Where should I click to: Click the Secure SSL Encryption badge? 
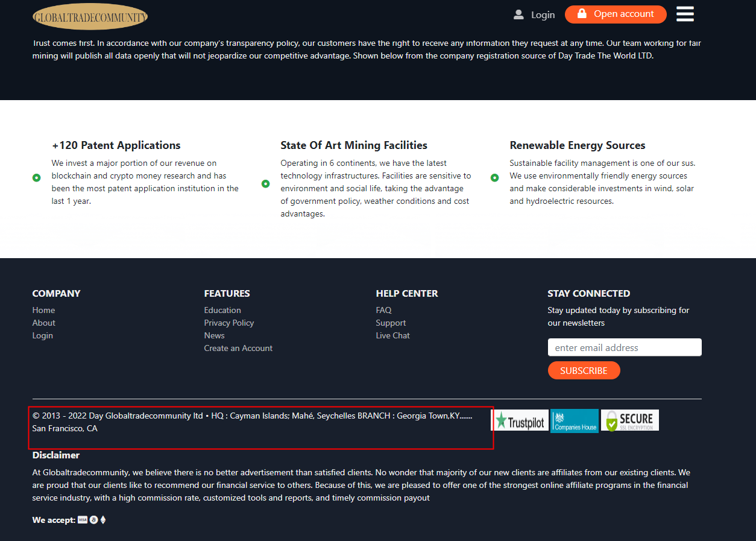(629, 420)
